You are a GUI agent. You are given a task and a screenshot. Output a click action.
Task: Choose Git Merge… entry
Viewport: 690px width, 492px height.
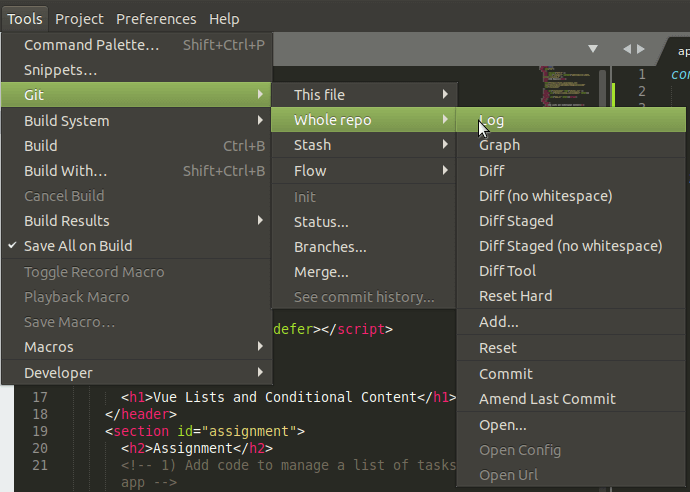364,272
